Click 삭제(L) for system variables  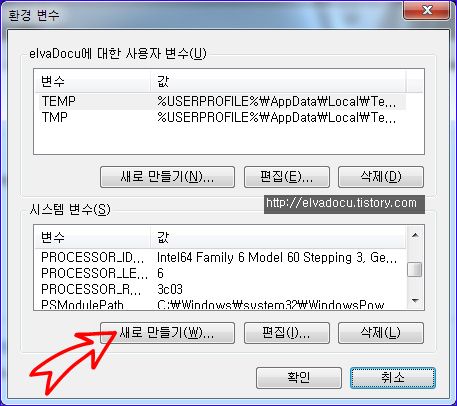(381, 333)
